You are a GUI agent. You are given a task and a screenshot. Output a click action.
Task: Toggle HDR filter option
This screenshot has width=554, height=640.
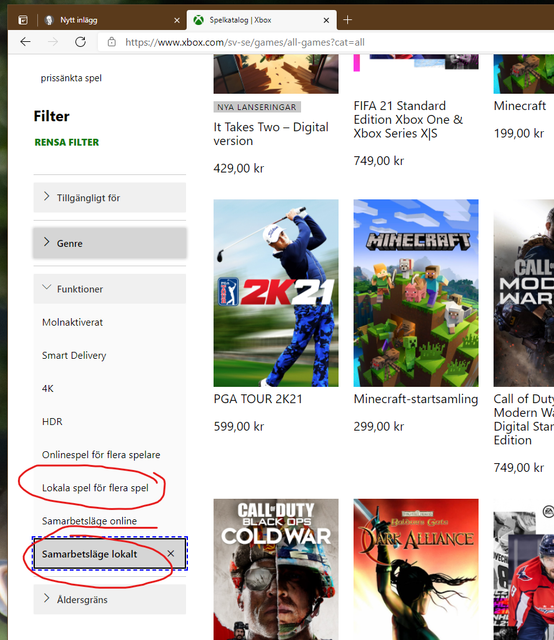click(x=52, y=422)
